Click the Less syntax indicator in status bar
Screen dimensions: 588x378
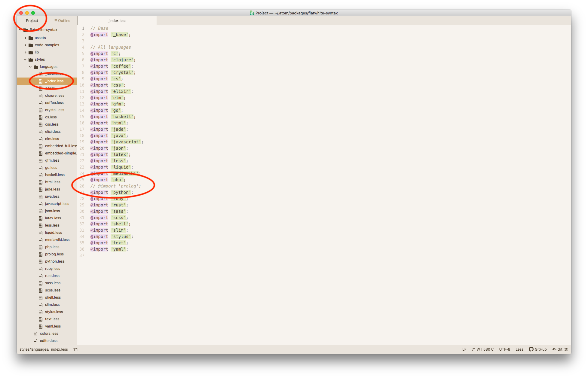[520, 349]
